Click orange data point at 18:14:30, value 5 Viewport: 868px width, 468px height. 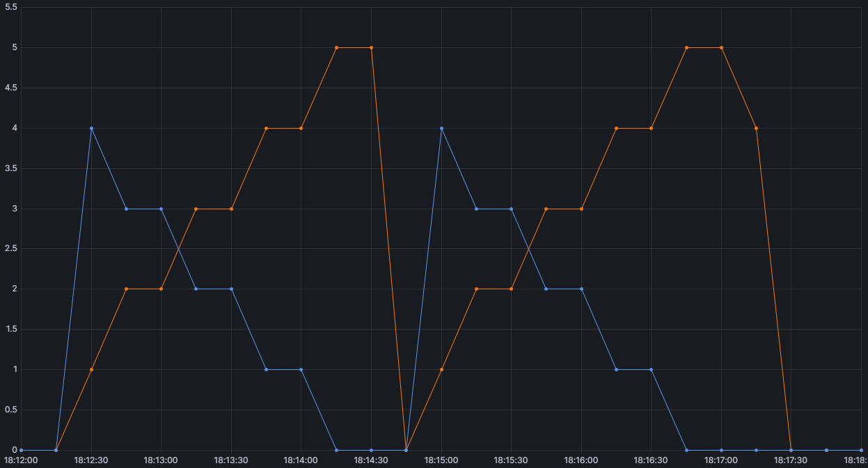pos(371,47)
